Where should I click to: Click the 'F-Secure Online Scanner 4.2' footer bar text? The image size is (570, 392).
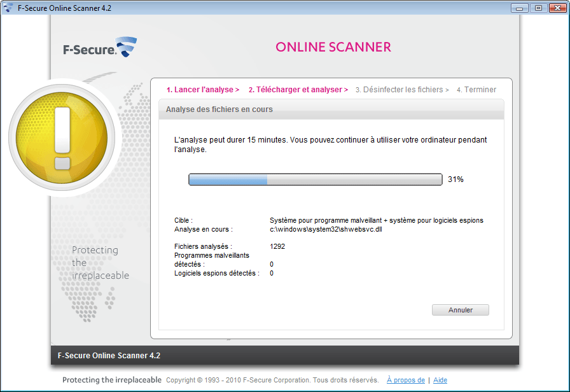[x=109, y=356]
